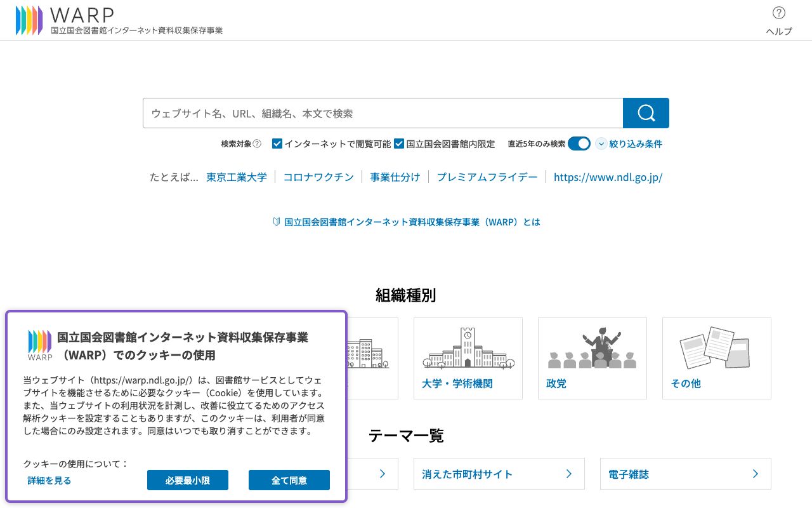Choose 必要最小限 cookie settings
This screenshot has height=508, width=812.
coord(187,480)
